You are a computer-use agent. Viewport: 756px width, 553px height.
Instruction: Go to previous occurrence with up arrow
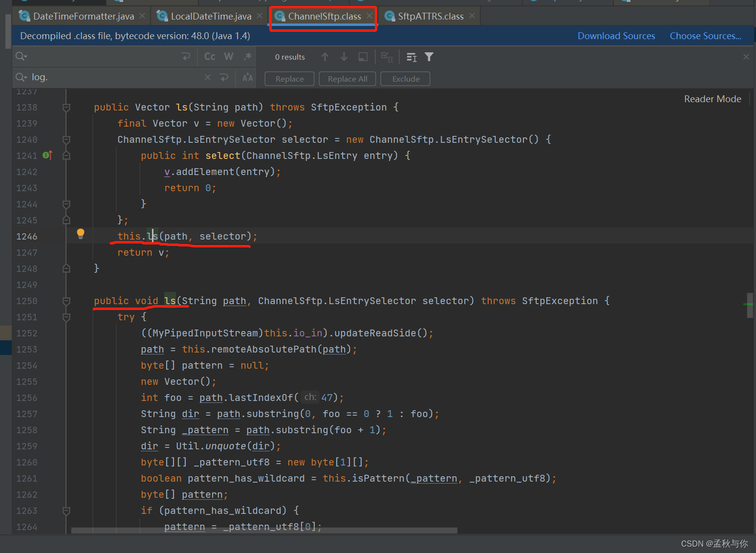325,56
